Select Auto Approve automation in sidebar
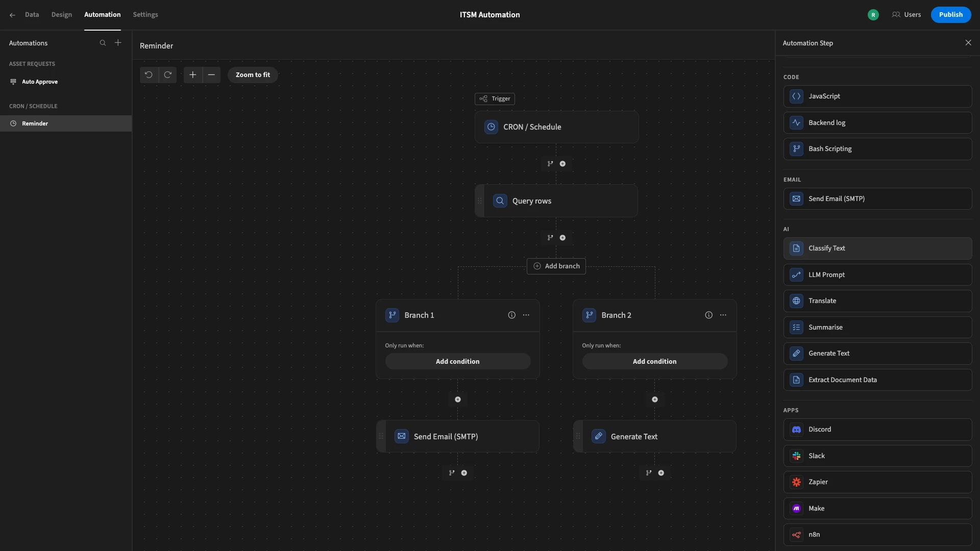This screenshot has height=551, width=980. tap(40, 82)
